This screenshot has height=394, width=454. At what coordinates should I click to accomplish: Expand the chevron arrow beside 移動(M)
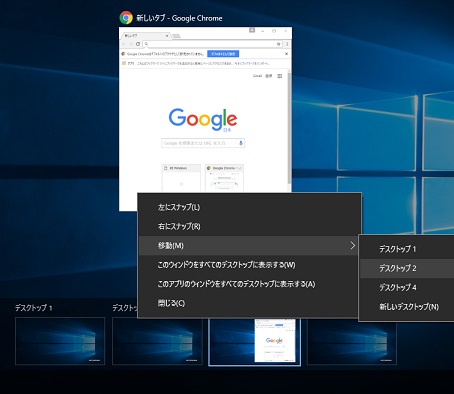tap(353, 246)
